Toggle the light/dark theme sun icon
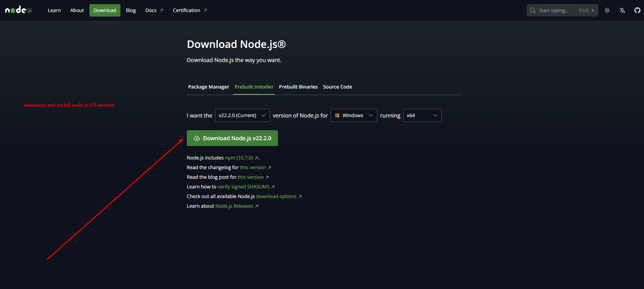This screenshot has width=644, height=289. pos(607,10)
